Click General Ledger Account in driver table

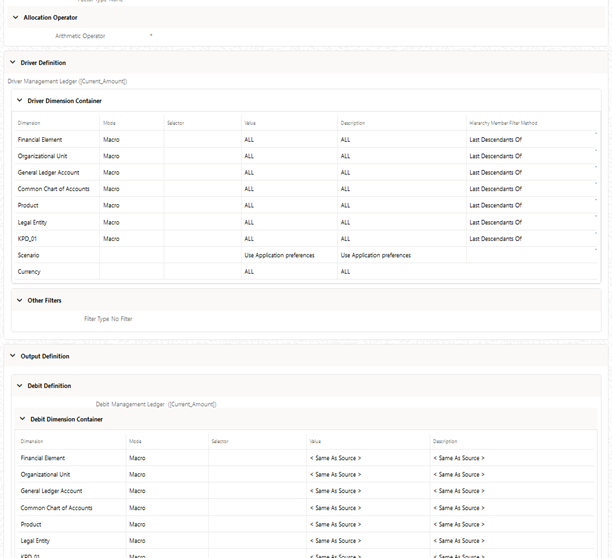[x=48, y=172]
